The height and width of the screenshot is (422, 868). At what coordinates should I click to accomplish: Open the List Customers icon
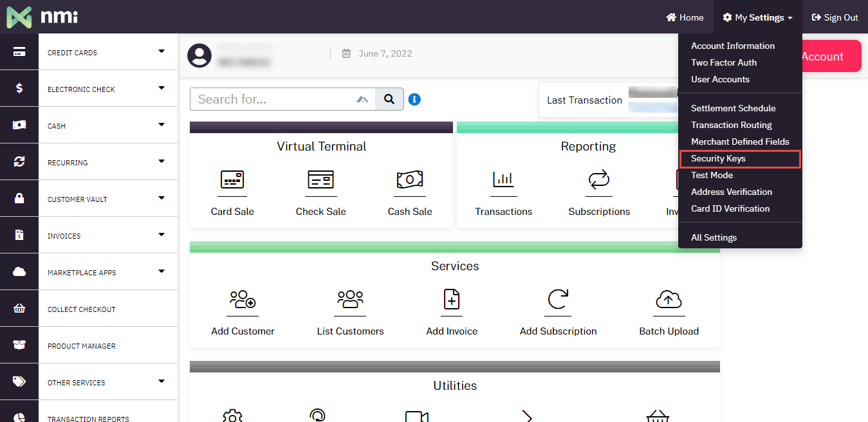[x=350, y=300]
